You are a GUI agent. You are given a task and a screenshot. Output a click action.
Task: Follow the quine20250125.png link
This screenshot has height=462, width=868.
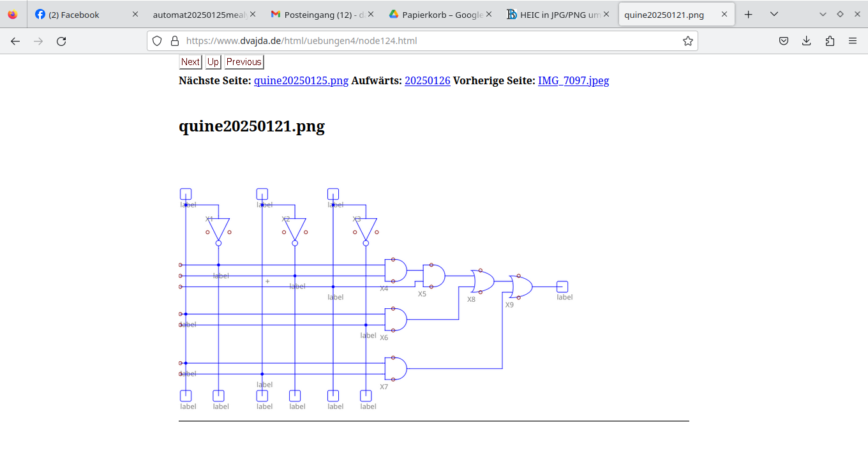(x=301, y=80)
